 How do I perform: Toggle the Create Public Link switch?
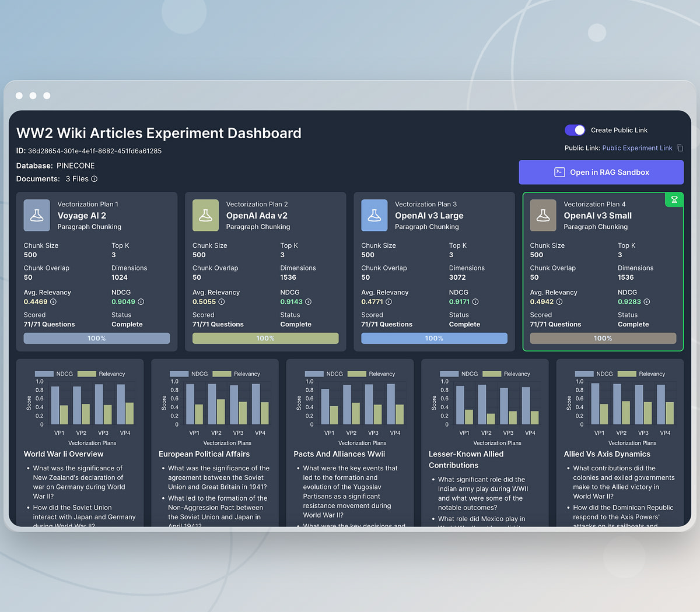click(575, 130)
